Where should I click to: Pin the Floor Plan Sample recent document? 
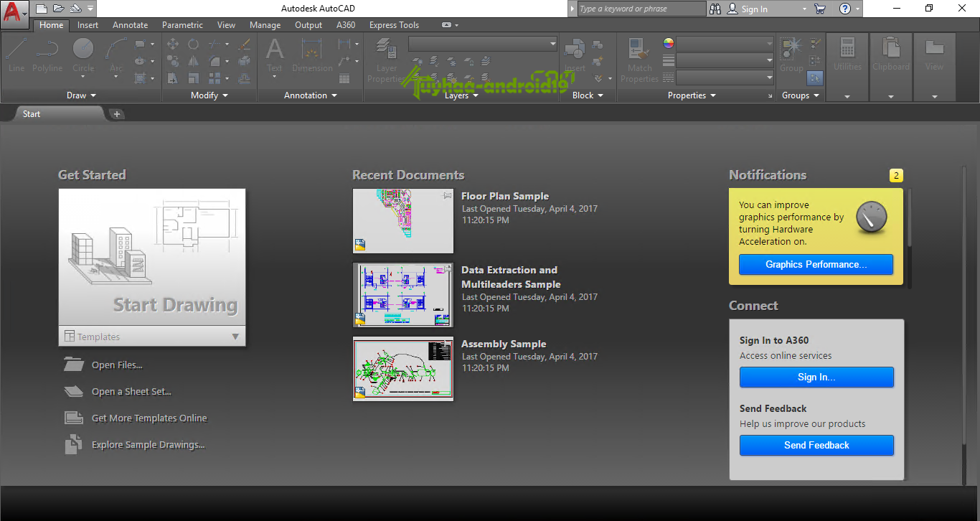(448, 195)
